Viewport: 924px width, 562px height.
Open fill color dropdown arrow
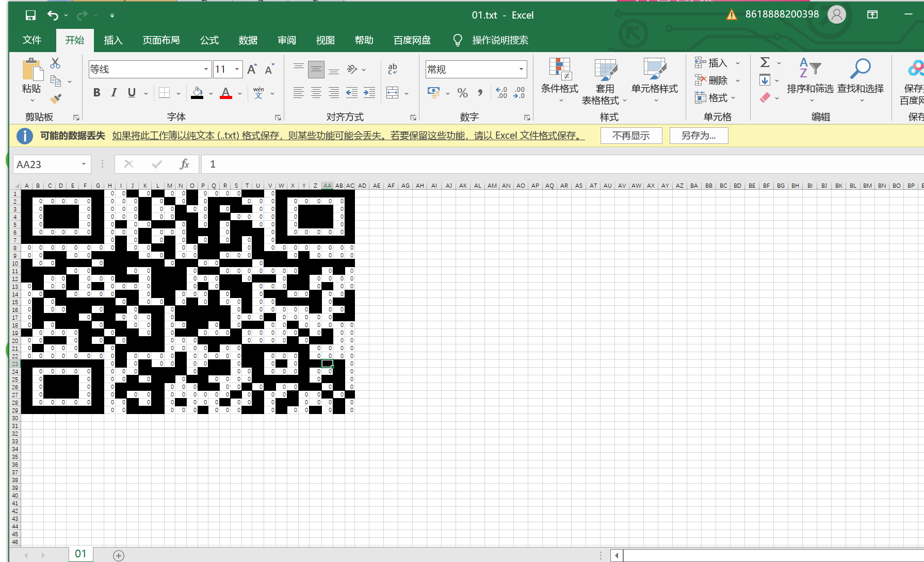(x=210, y=93)
